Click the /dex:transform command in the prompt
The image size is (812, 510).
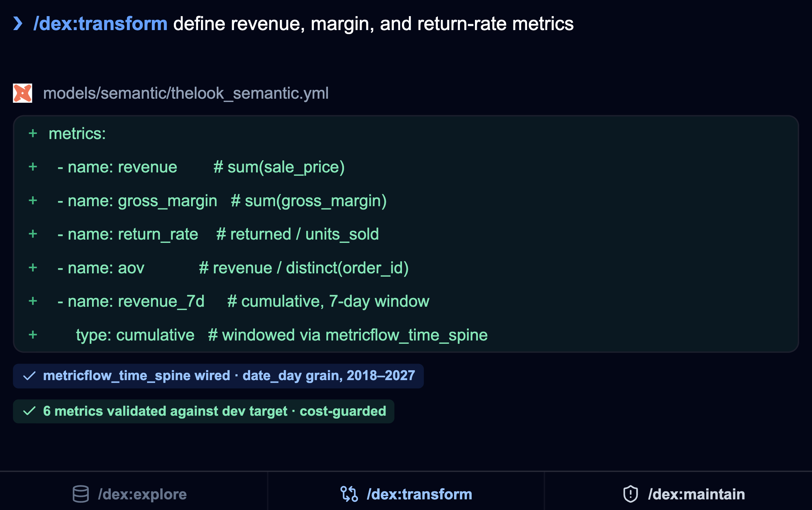coord(100,24)
